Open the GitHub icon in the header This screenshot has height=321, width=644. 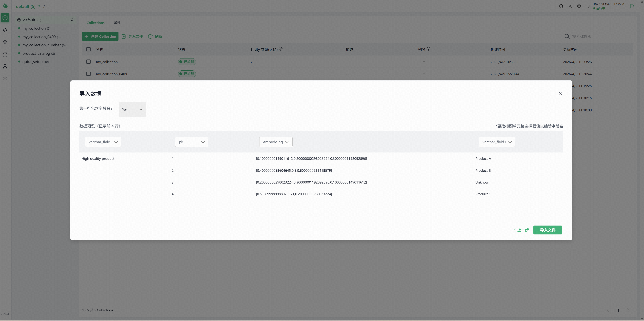point(561,6)
